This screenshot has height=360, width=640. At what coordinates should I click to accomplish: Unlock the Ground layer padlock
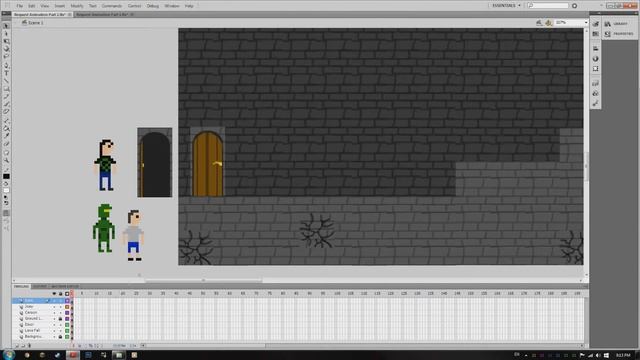(60, 319)
